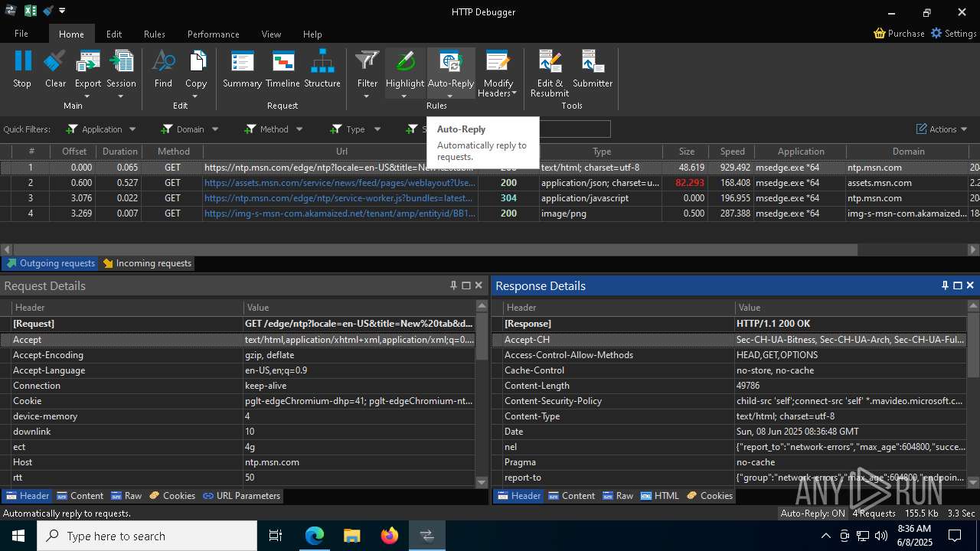Select request row 3 service-worker.js URL
980x551 pixels.
pos(338,198)
